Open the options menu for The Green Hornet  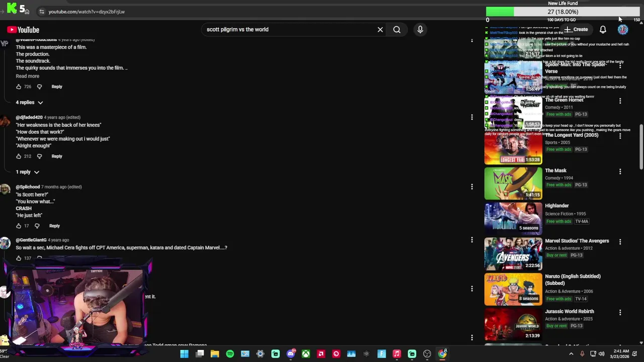(x=620, y=101)
